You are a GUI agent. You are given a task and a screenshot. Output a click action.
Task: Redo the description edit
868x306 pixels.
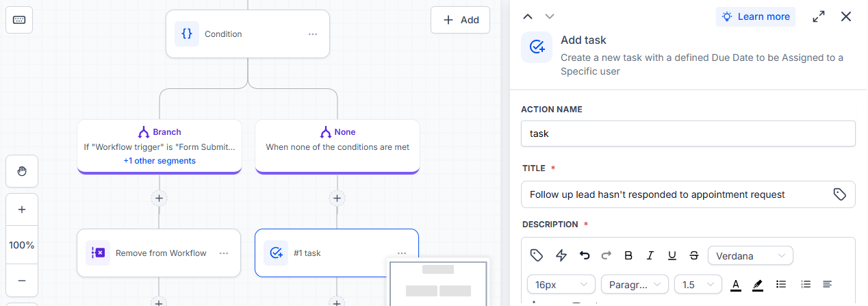(x=607, y=255)
